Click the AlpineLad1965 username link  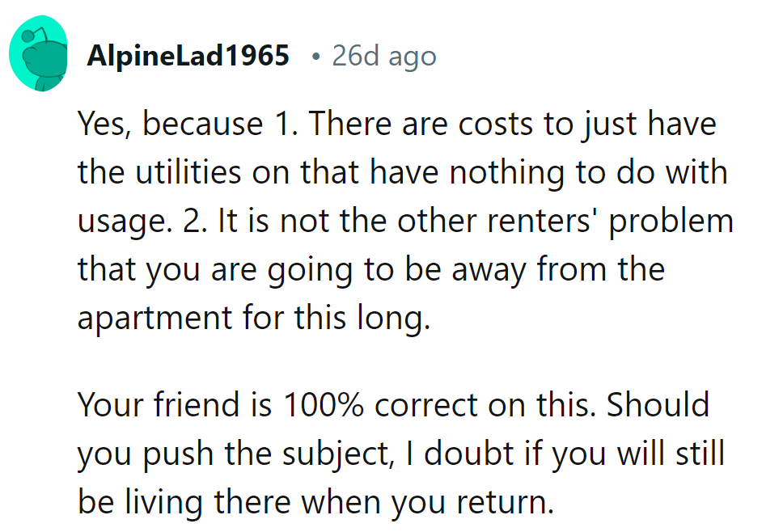[188, 56]
